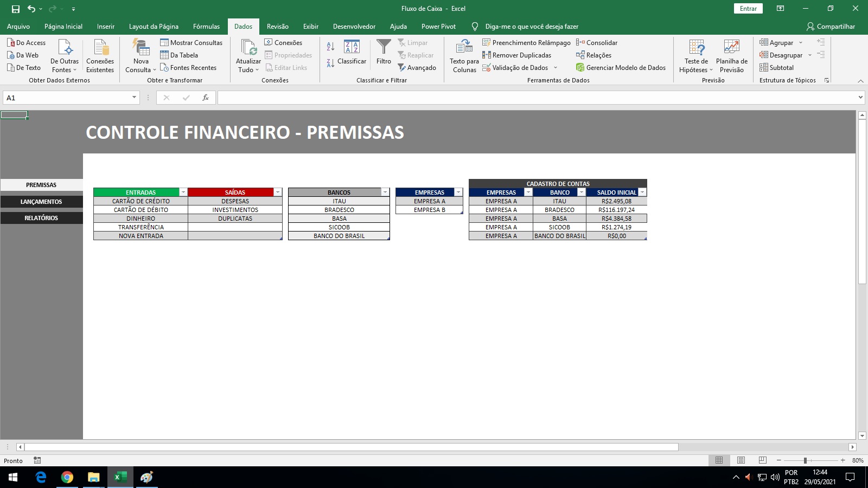
Task: Click Preenchimento Relâmpago tool
Action: click(x=526, y=43)
